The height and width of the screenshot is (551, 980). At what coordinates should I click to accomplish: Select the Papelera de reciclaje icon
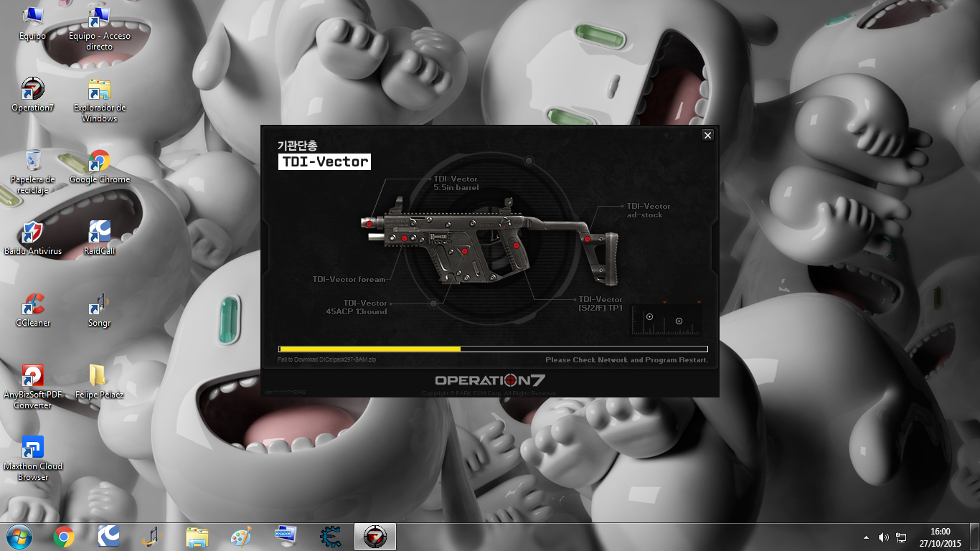(32, 172)
